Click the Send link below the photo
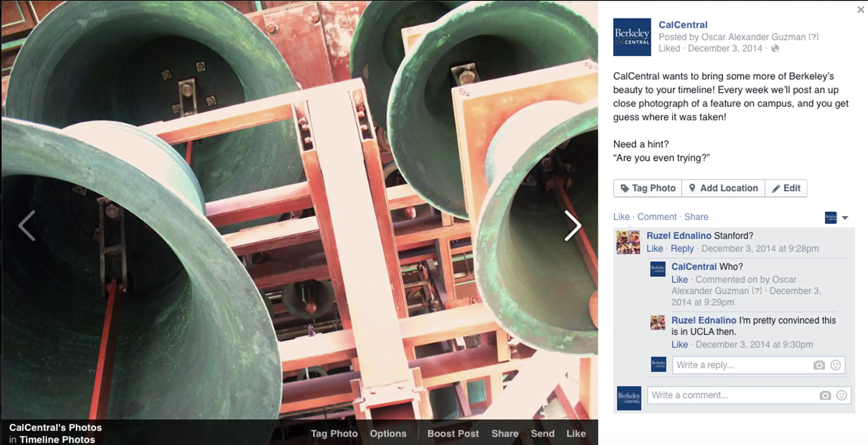The height and width of the screenshot is (445, 868). click(x=542, y=433)
